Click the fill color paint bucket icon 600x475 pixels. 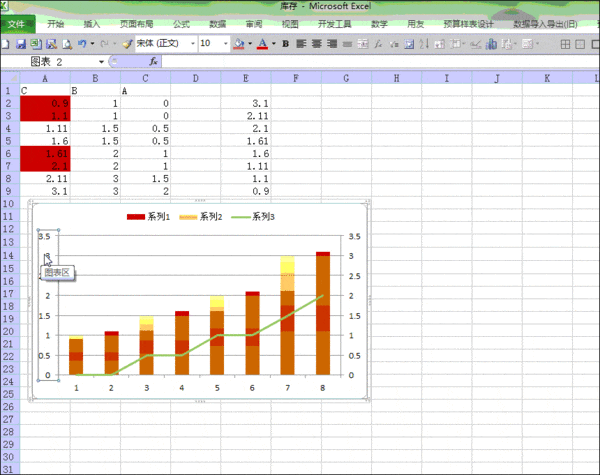point(238,44)
